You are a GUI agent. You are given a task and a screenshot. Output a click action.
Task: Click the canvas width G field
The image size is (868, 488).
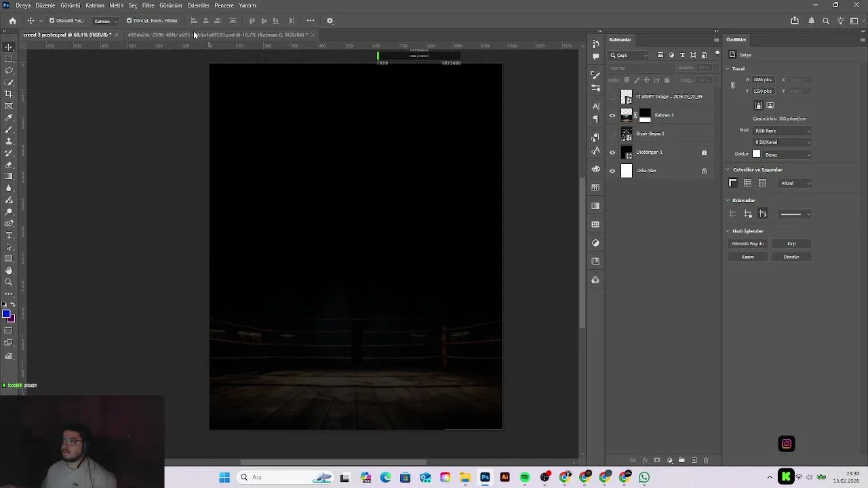(x=765, y=80)
